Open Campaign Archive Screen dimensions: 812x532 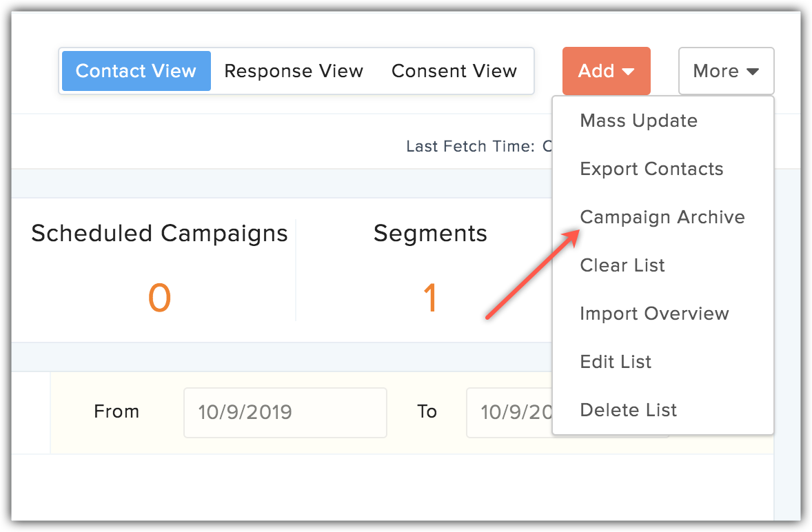662,217
